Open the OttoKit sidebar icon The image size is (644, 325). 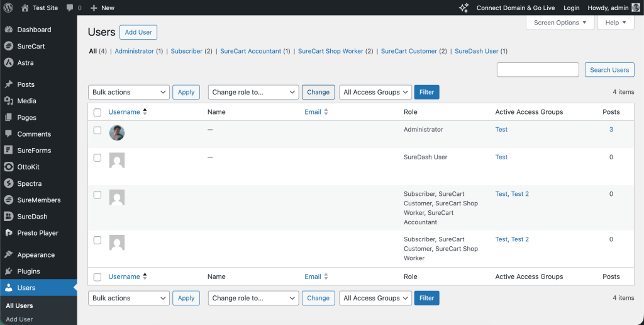9,167
